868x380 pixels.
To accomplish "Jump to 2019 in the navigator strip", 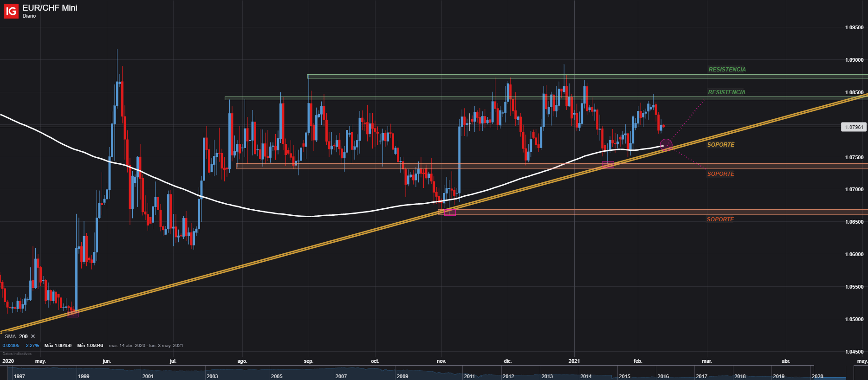I will (x=778, y=376).
